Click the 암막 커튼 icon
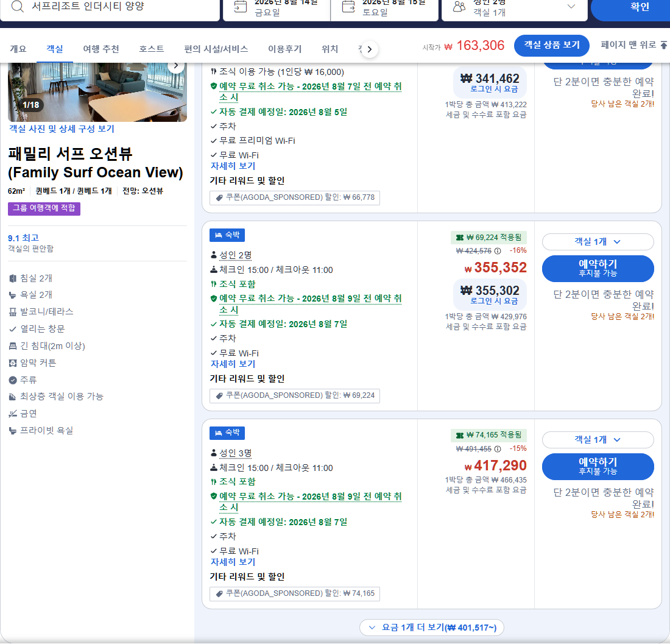The height and width of the screenshot is (644, 670). (13, 363)
